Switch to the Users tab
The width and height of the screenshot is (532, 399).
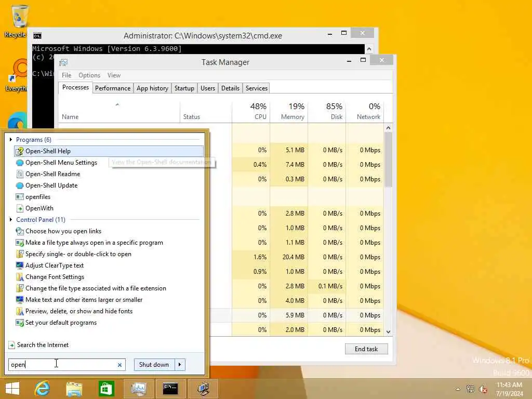pyautogui.click(x=208, y=88)
